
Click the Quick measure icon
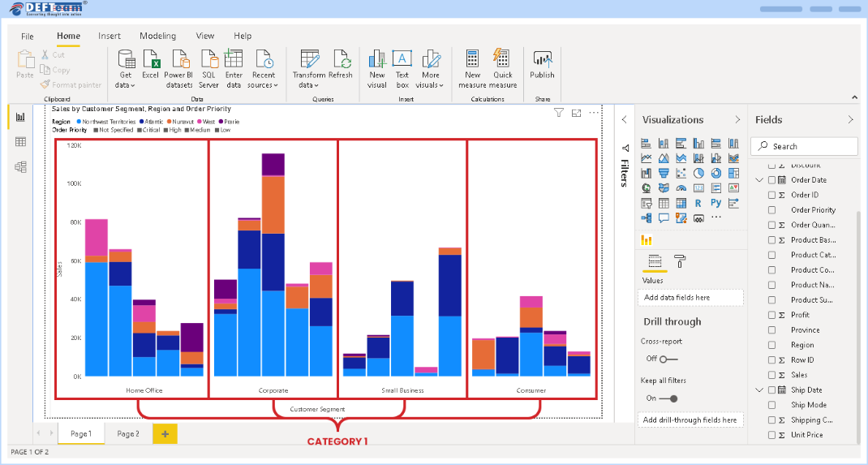(x=502, y=59)
